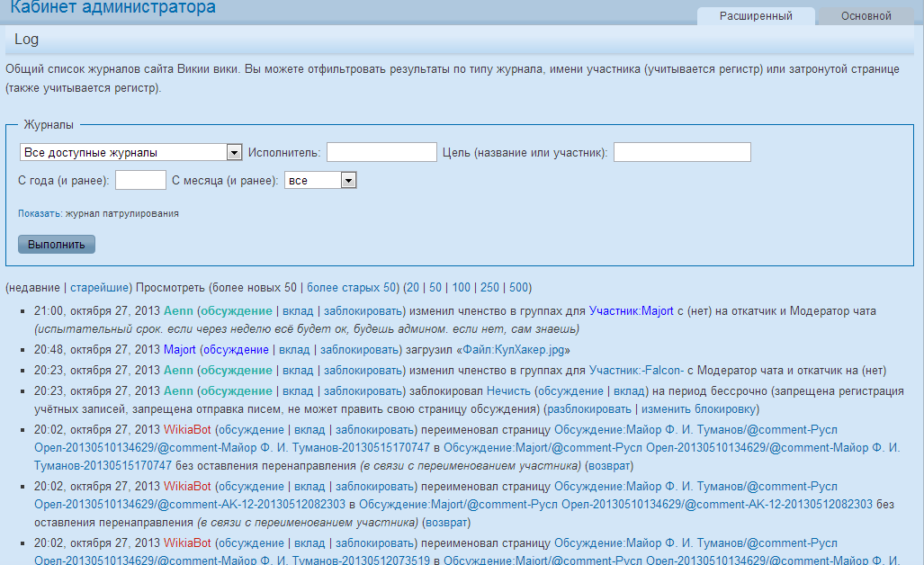Open the Все доступные журналы dropdown
Viewport: 924px width, 565px height.
tap(130, 153)
